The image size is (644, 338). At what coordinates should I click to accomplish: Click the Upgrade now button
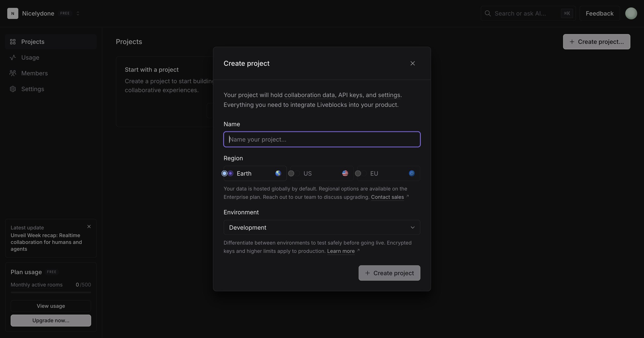click(51, 320)
